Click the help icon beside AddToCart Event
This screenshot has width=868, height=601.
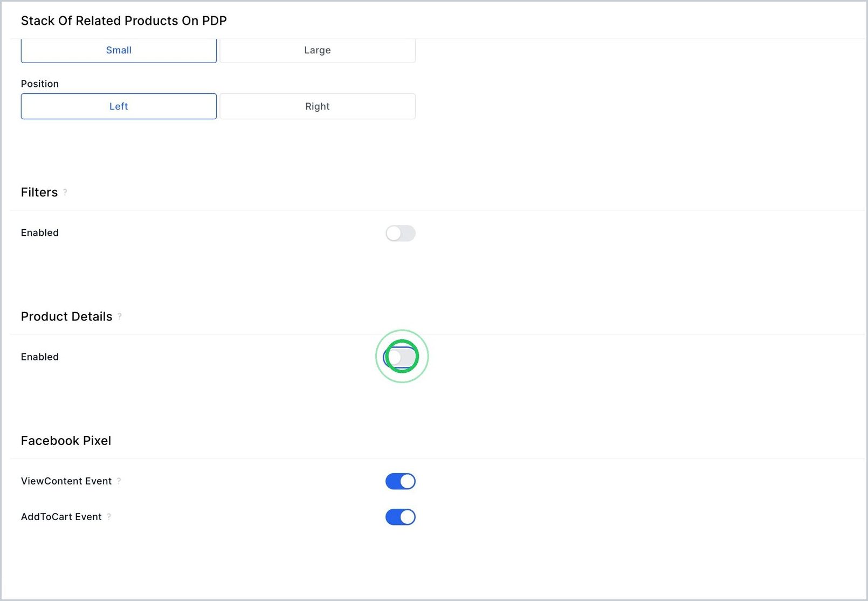(x=109, y=516)
